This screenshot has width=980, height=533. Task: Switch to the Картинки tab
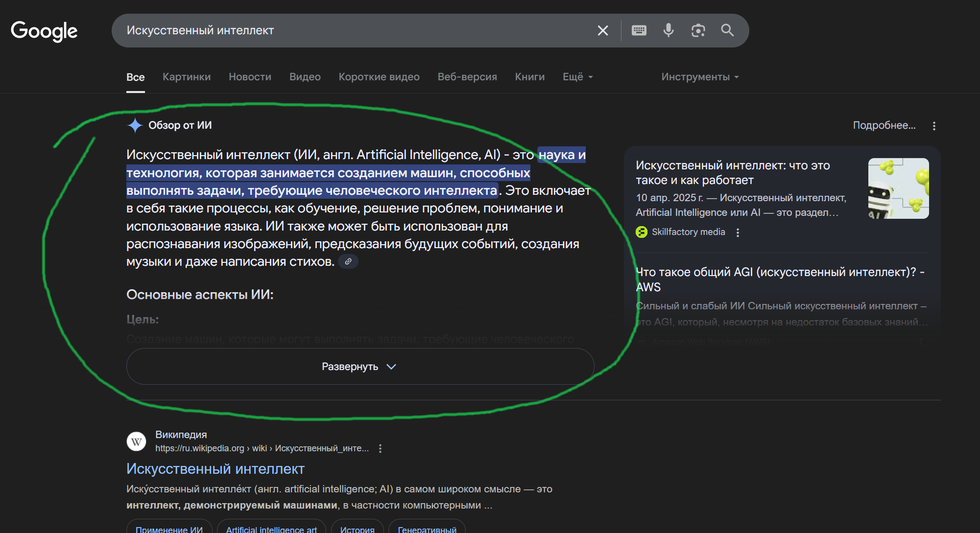187,77
